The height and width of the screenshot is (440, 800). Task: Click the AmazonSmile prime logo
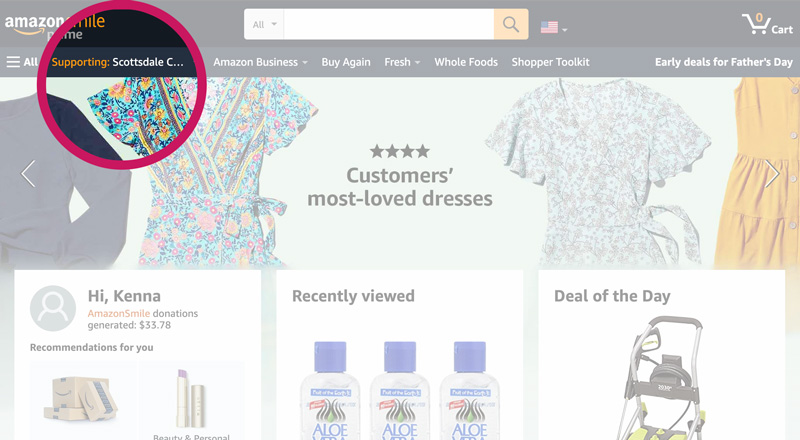click(x=55, y=27)
